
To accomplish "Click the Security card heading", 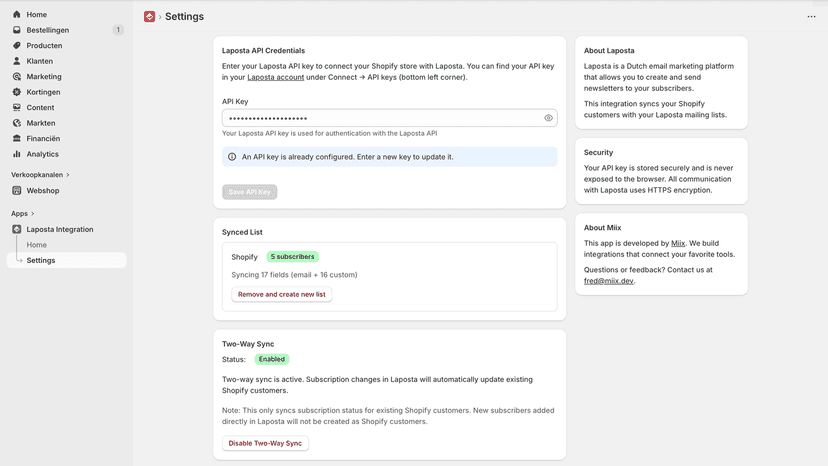I will click(x=598, y=152).
